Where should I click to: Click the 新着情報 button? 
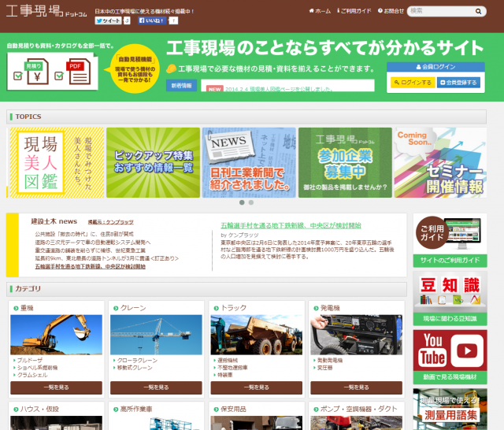coord(181,86)
